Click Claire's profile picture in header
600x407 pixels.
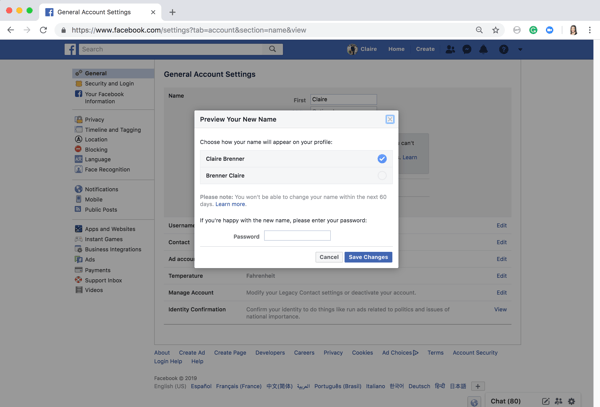(352, 49)
